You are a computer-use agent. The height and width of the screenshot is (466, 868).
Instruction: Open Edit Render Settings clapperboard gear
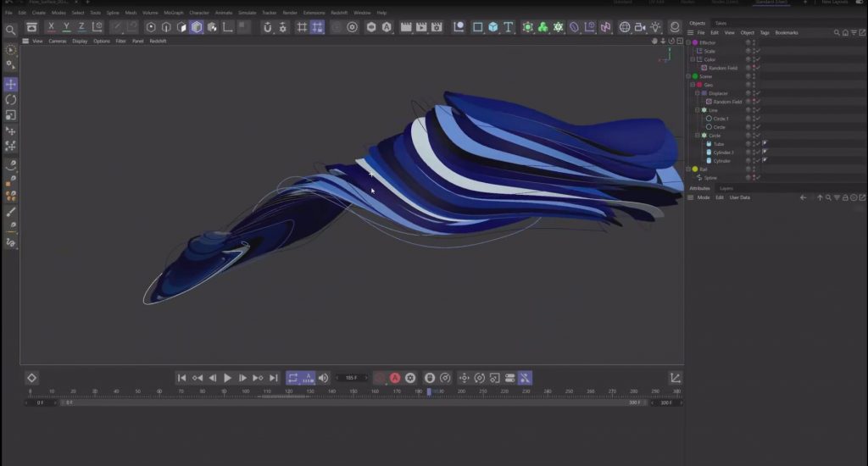click(437, 27)
